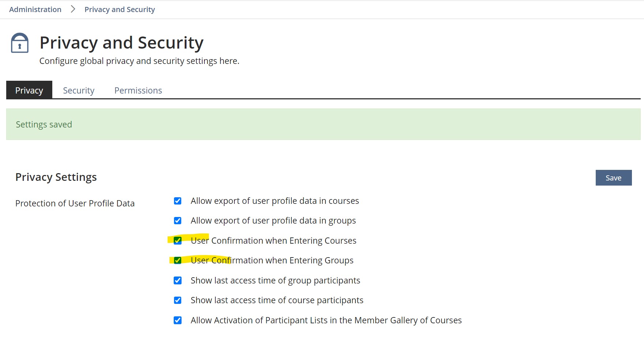Screen dimensions: 644x339
Task: Click the lock icon beside the page title
Action: click(x=20, y=43)
